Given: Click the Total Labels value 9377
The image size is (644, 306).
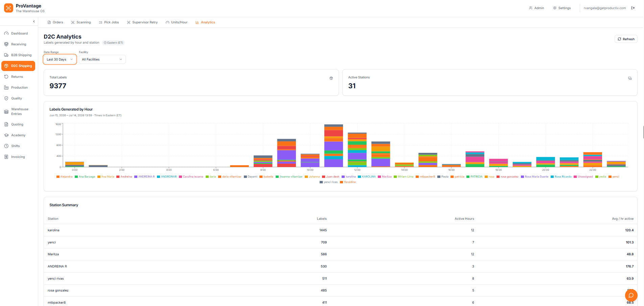Looking at the screenshot, I should pyautogui.click(x=58, y=86).
